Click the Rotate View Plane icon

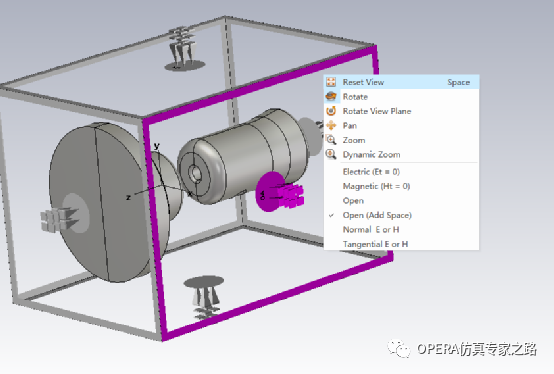[331, 111]
